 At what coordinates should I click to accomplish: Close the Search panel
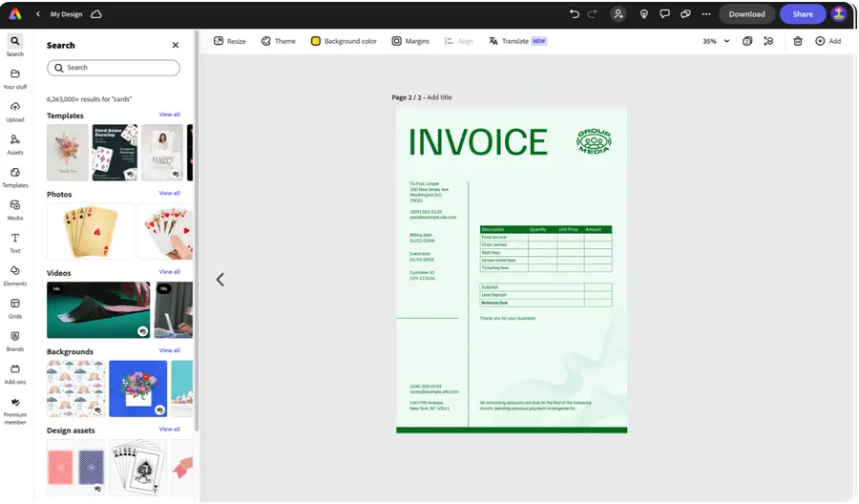175,45
